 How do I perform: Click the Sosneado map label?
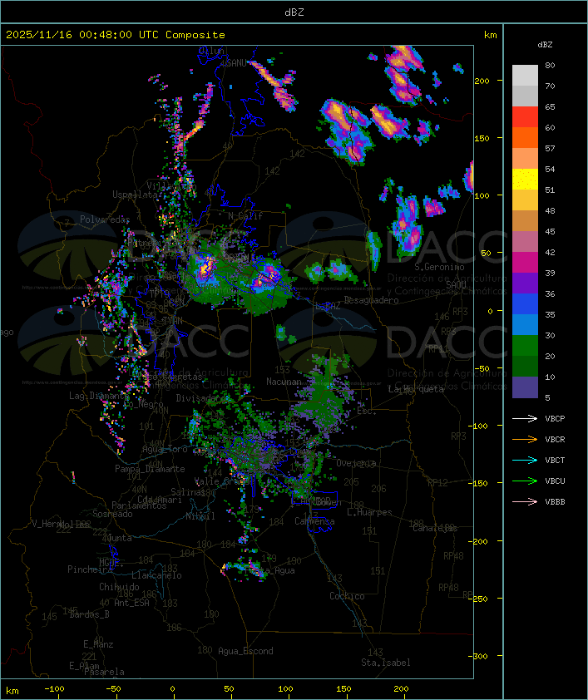coord(112,514)
